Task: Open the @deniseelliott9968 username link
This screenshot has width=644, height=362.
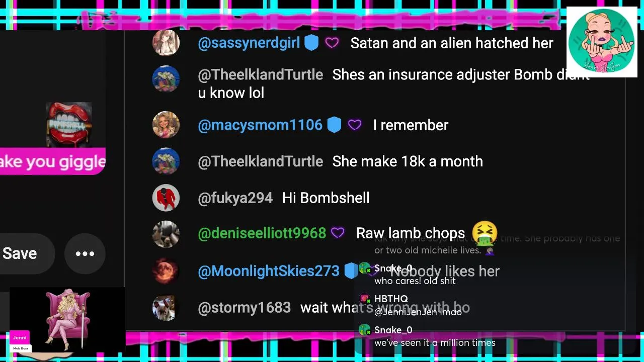Action: point(262,233)
